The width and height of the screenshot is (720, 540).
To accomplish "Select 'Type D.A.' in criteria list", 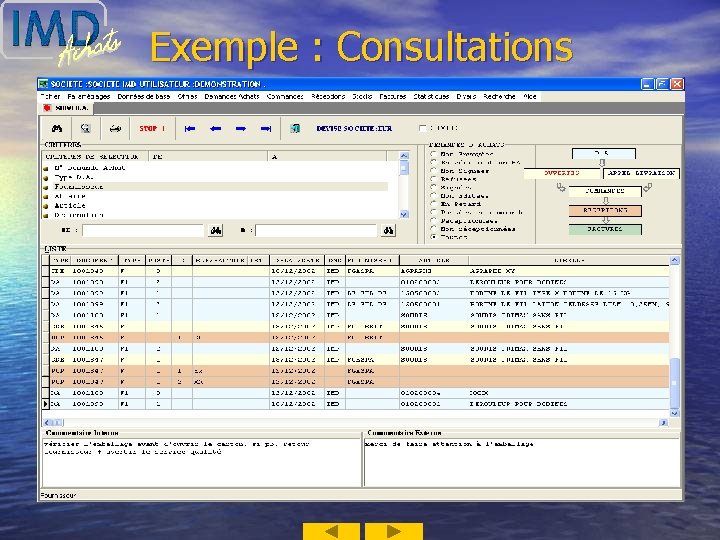I will point(74,177).
